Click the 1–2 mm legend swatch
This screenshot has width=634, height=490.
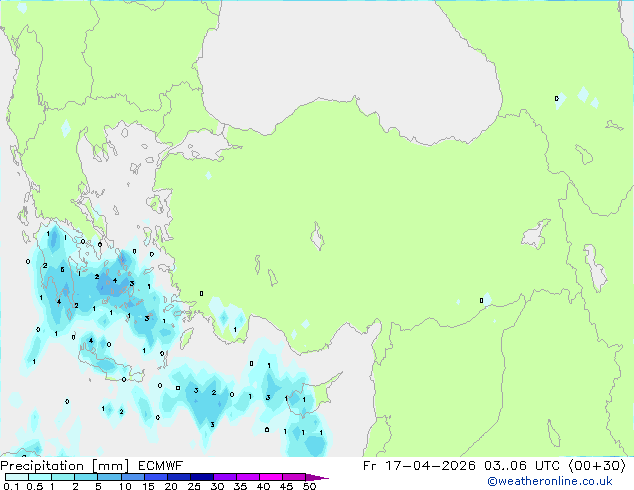coord(63,477)
